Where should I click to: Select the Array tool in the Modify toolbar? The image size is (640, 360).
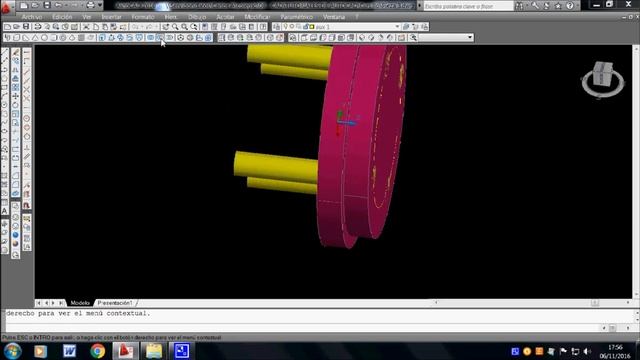tap(16, 87)
